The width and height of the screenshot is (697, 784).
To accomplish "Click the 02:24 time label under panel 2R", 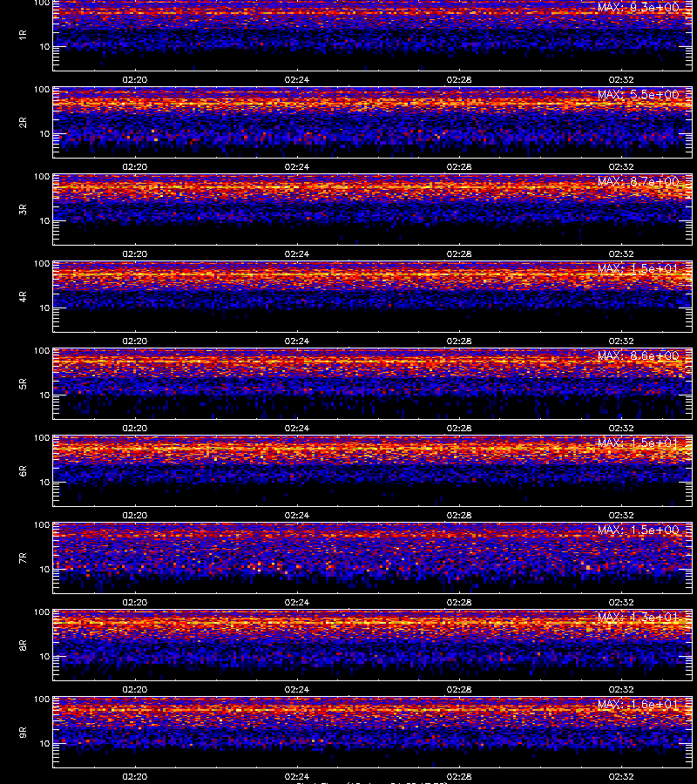I will tap(297, 166).
